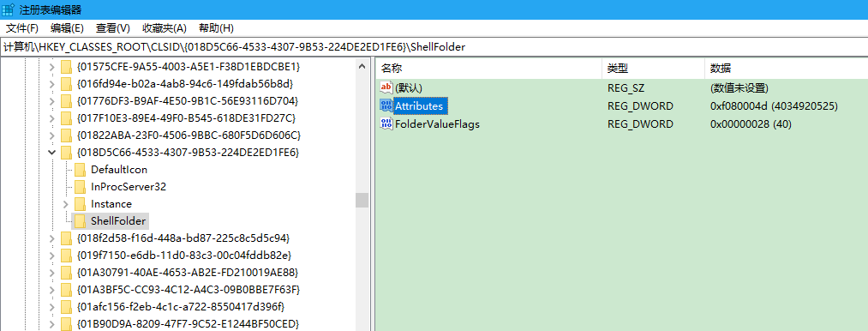Select the Attributes value name
Screen dimensions: 868x331
(418, 105)
